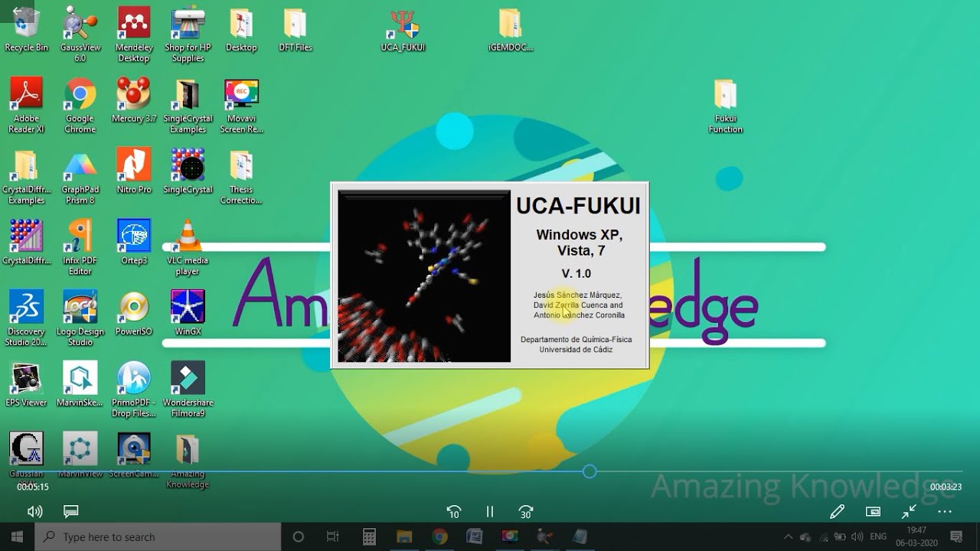Open the GraphPad Prism 8 icon

[80, 177]
